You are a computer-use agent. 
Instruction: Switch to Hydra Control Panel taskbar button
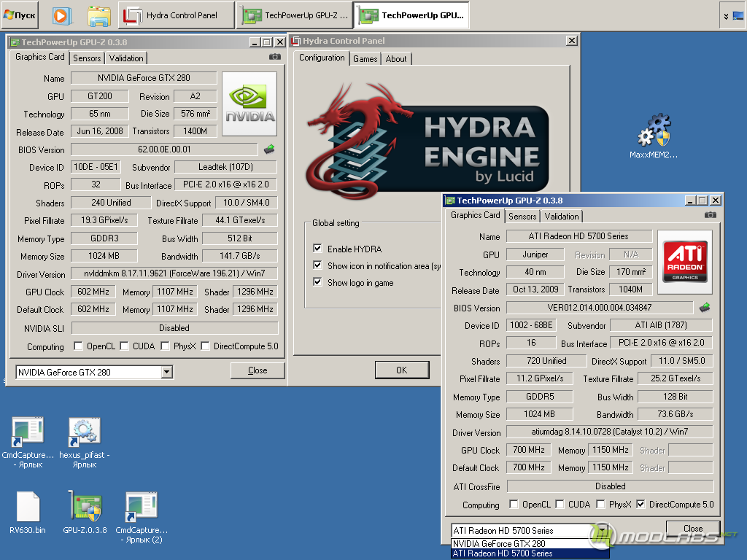177,15
